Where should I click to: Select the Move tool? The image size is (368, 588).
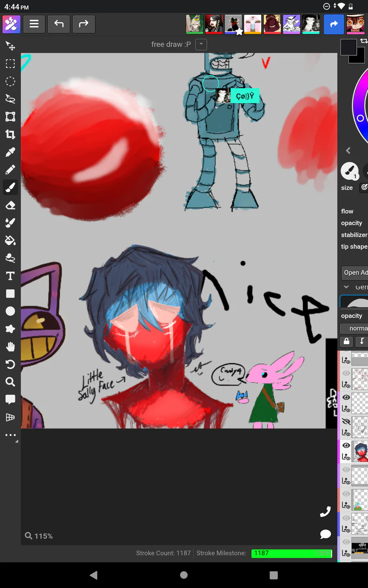click(10, 46)
